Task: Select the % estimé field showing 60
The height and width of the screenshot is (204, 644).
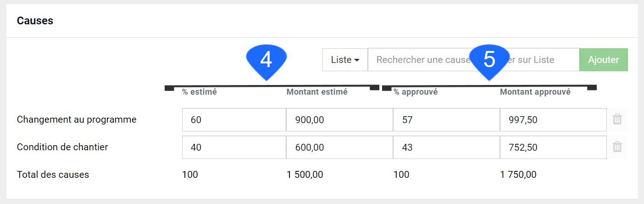Action: click(234, 120)
